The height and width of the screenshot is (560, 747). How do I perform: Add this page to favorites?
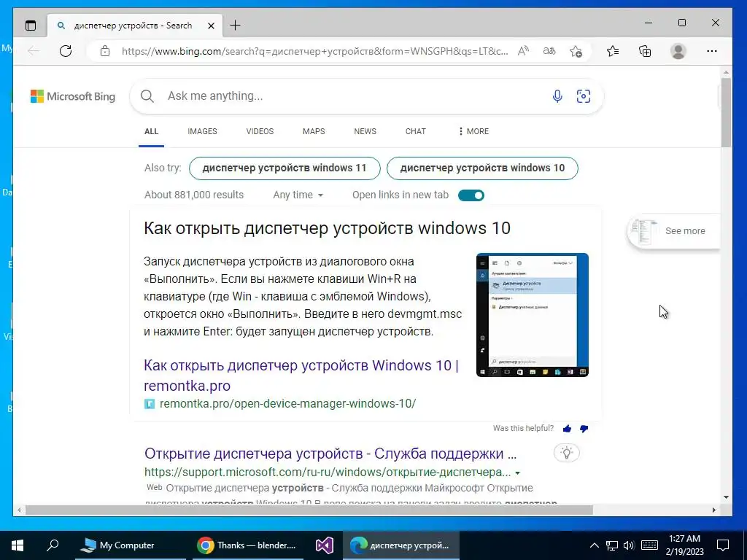click(576, 51)
